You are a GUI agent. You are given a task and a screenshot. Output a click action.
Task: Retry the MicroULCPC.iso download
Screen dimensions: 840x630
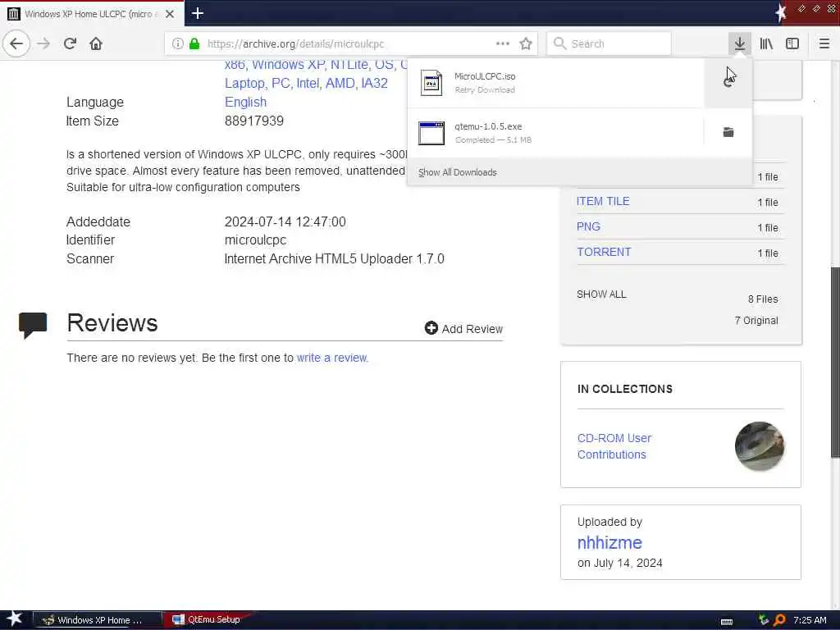728,83
